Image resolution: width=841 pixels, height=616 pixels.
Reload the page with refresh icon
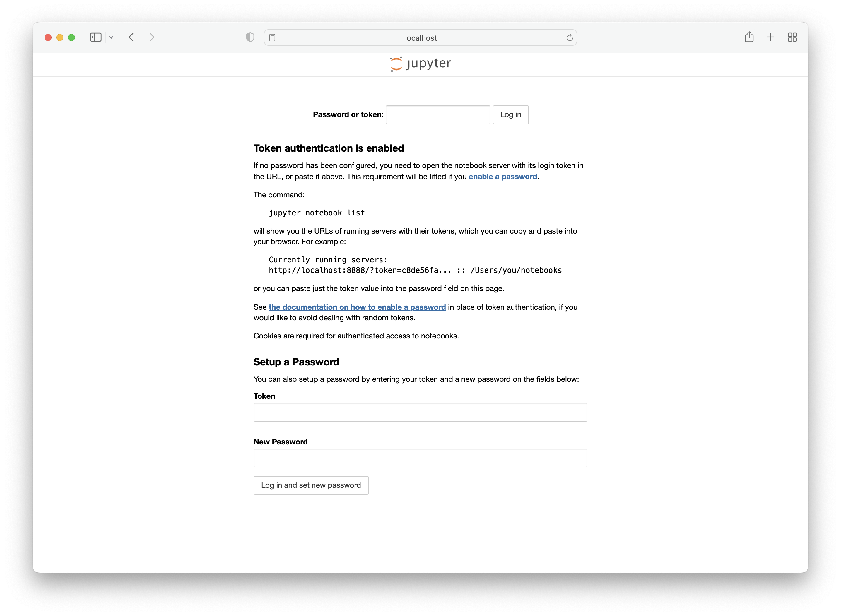pyautogui.click(x=570, y=38)
